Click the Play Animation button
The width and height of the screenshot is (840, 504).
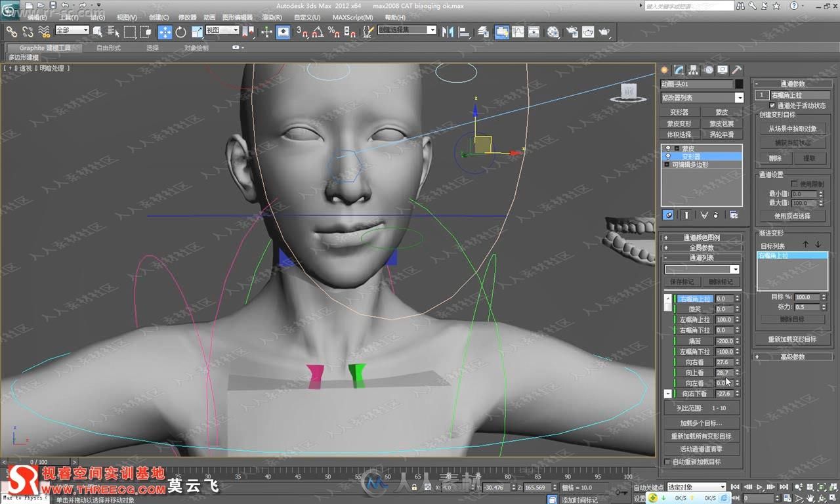(x=759, y=487)
